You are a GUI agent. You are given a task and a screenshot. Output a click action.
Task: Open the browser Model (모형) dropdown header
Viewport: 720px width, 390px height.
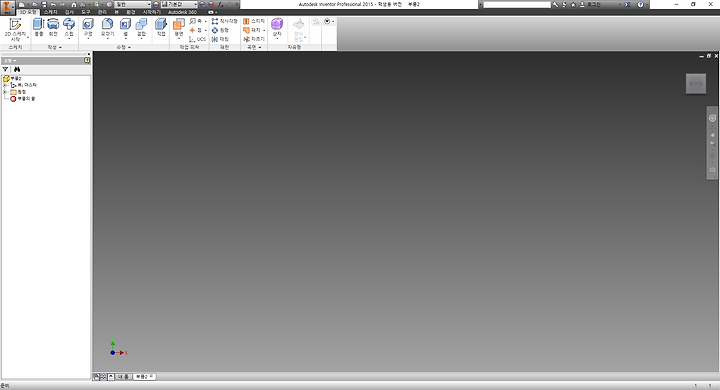click(x=10, y=61)
